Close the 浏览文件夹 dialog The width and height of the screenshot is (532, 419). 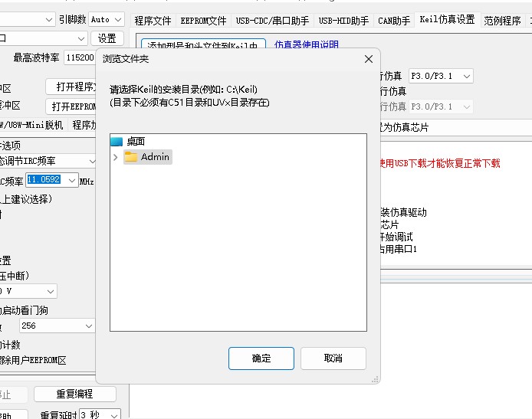(369, 59)
